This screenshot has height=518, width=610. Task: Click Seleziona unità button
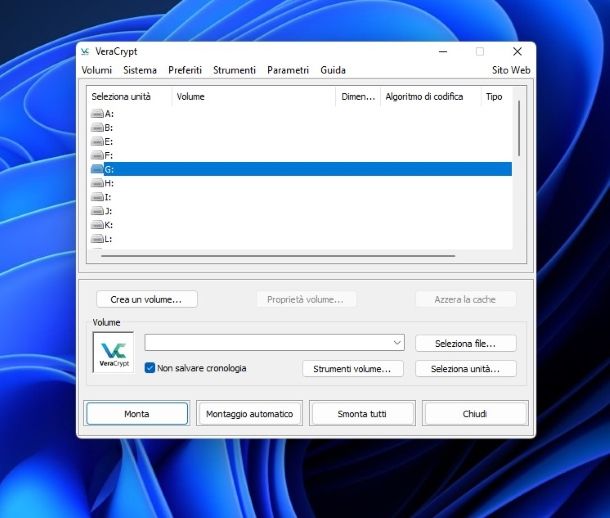(x=466, y=369)
